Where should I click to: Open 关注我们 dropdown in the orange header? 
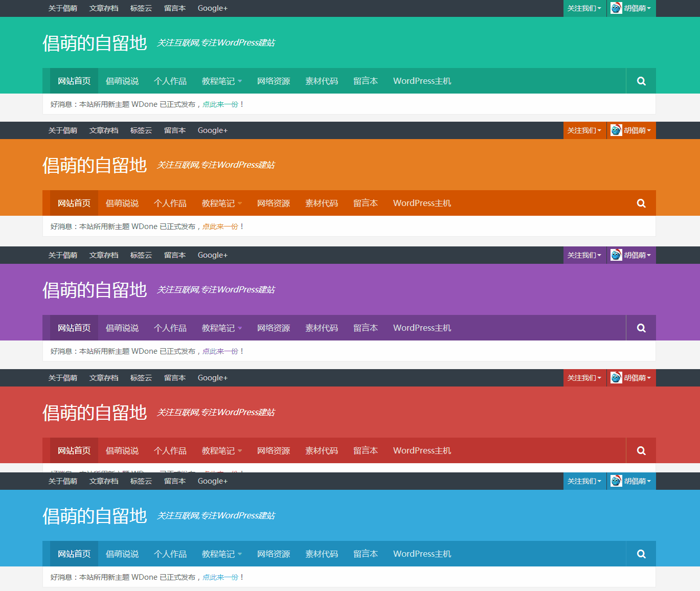[584, 130]
